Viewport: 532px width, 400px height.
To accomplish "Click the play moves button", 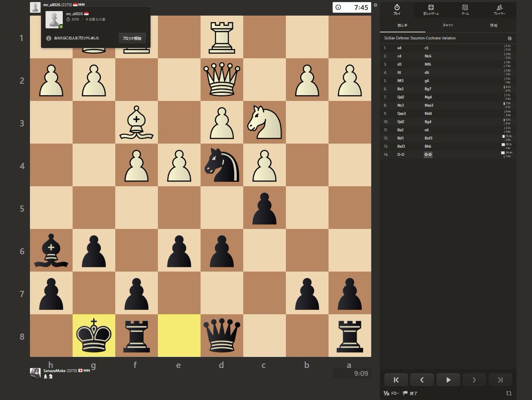I will click(x=448, y=380).
